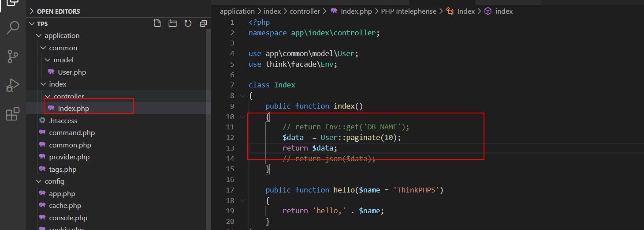Place cursor on 'return $data;' line
This screenshot has height=230, width=644.
click(309, 148)
